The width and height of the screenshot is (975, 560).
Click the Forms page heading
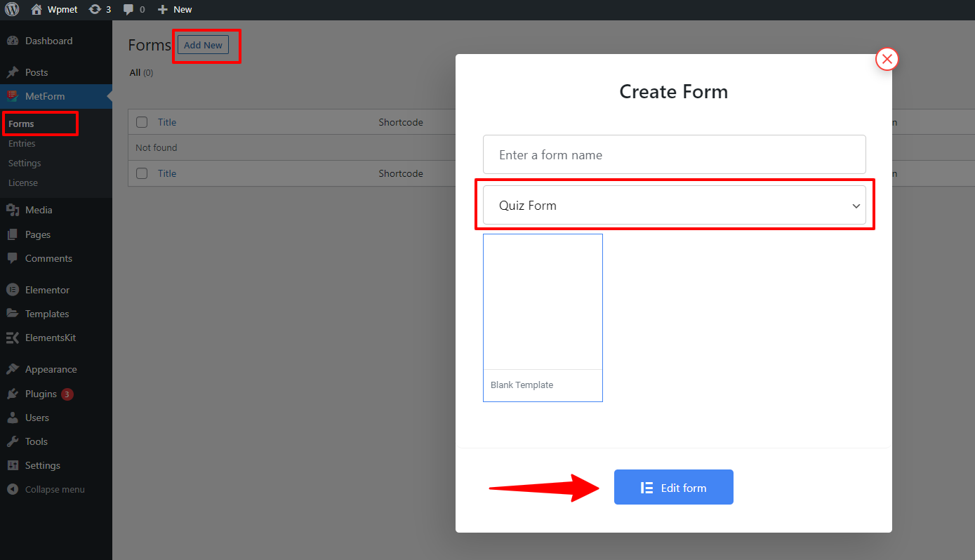(x=150, y=45)
